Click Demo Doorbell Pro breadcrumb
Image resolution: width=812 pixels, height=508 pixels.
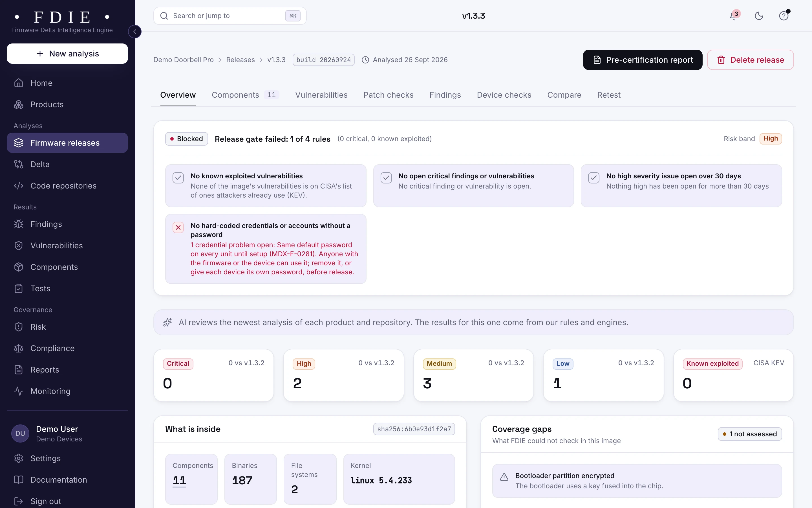coord(184,60)
